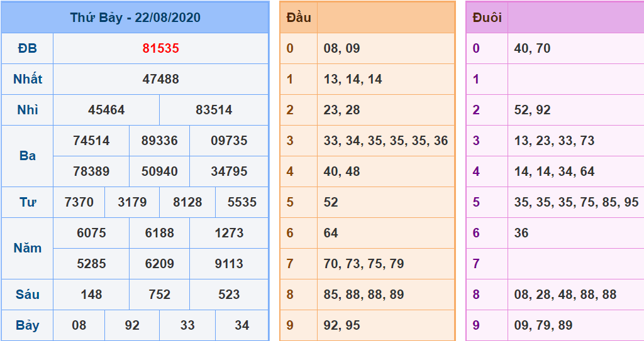Select fifth prize number 6188

coord(159,233)
